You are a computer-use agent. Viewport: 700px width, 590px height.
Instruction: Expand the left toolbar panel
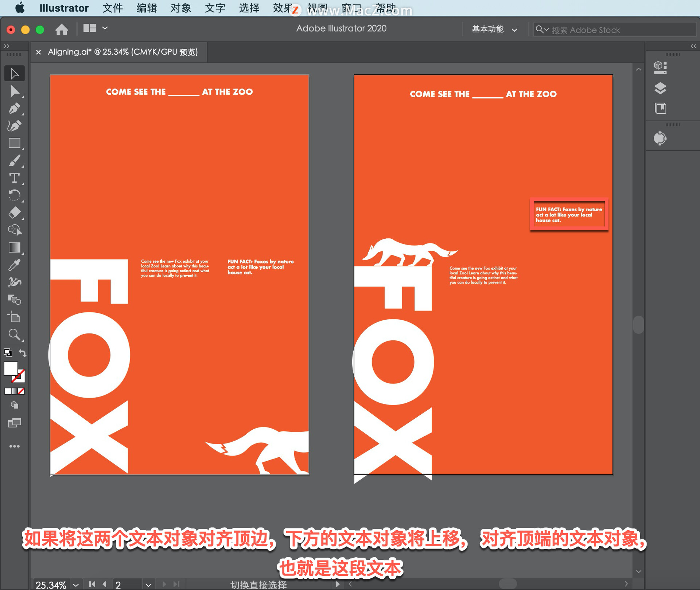[6, 46]
